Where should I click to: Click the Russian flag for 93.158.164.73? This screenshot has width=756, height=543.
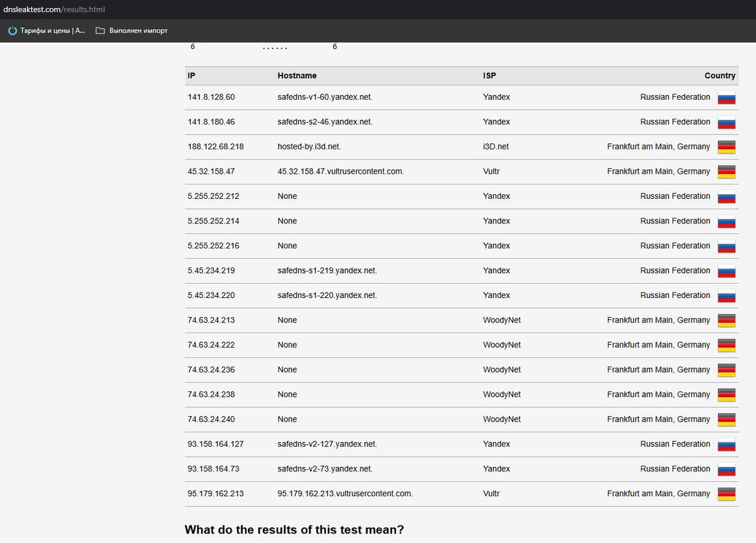(727, 470)
